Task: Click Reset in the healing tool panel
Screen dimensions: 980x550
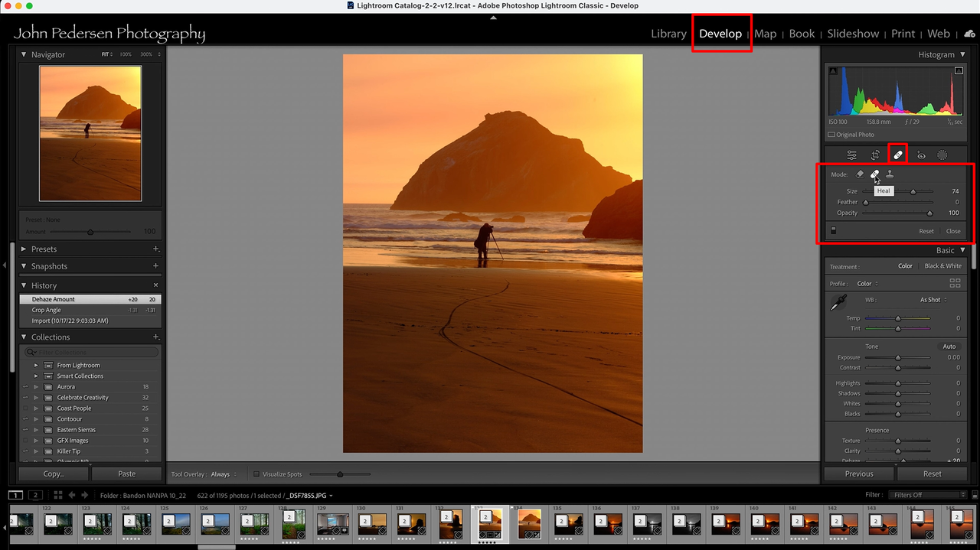Action: coord(926,231)
